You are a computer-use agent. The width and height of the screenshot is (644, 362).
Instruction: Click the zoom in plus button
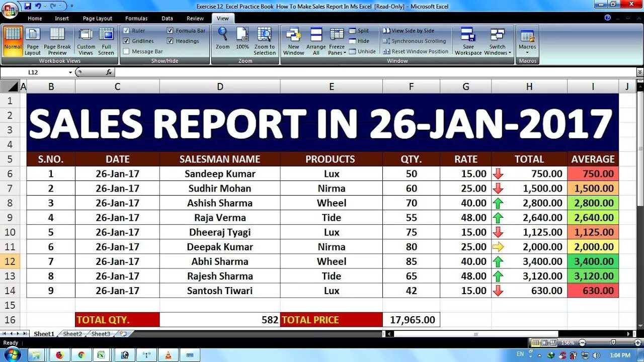point(639,343)
